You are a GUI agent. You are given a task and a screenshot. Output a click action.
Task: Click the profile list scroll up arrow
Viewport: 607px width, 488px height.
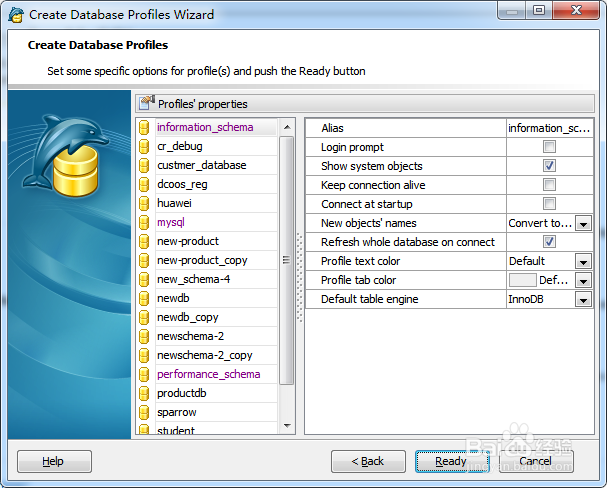[287, 127]
